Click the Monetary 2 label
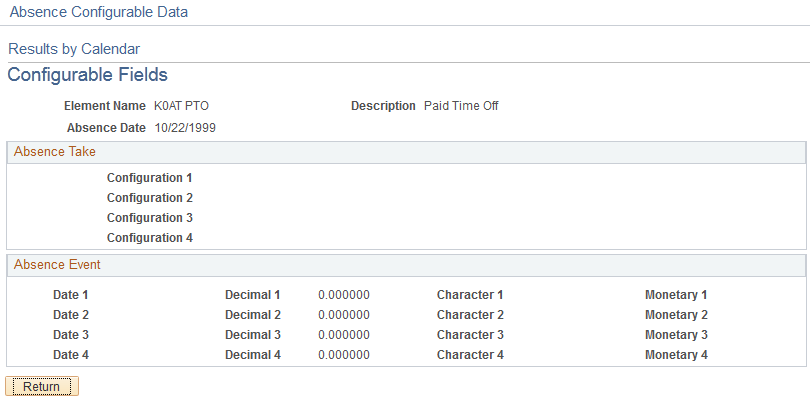 [x=676, y=315]
